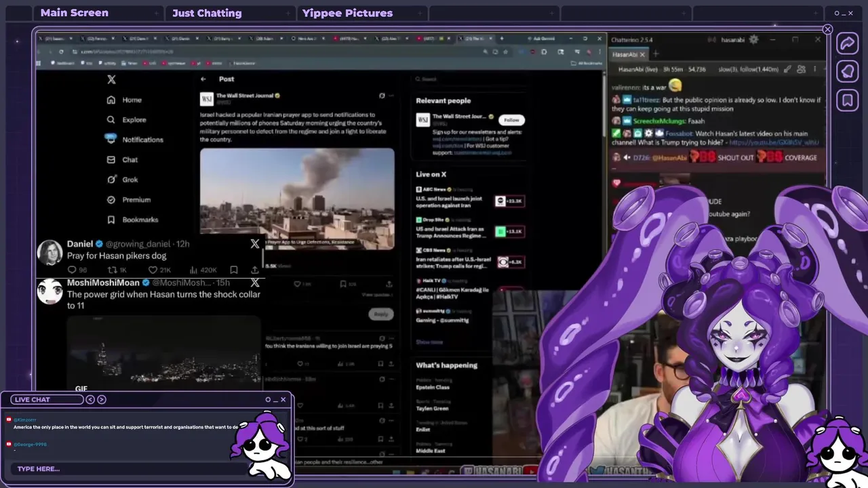Screen dimensions: 868x488
Task: Reply to Daniel's tweet comment icon
Action: pyautogui.click(x=72, y=270)
